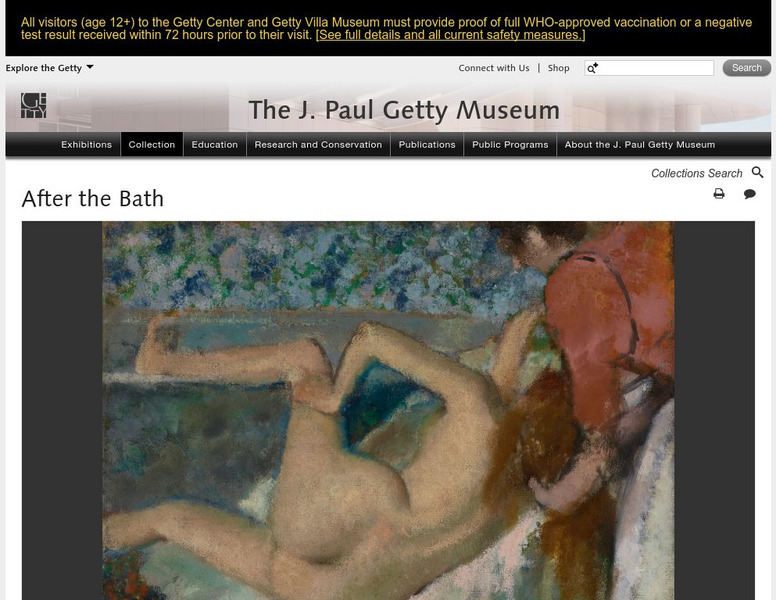
Task: Open About the J. Paul Getty Museum
Action: (x=640, y=145)
